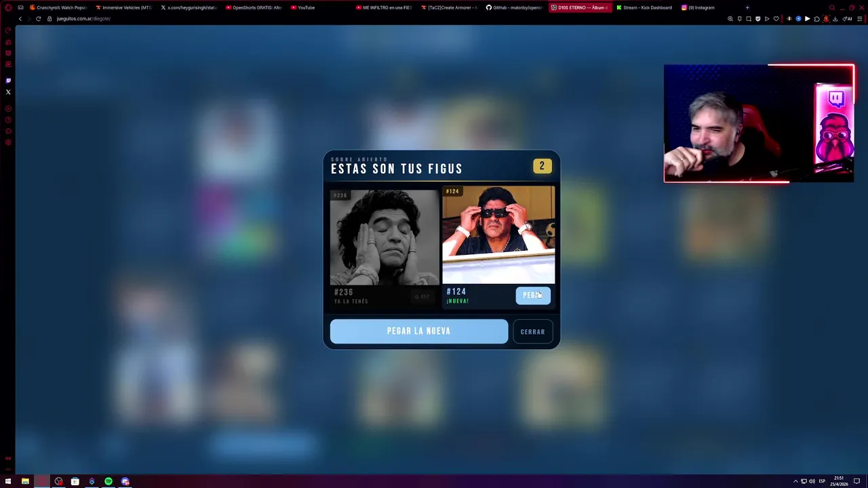Open the easy setup menu icon at toolbar end
This screenshot has height=488, width=868.
click(x=860, y=18)
